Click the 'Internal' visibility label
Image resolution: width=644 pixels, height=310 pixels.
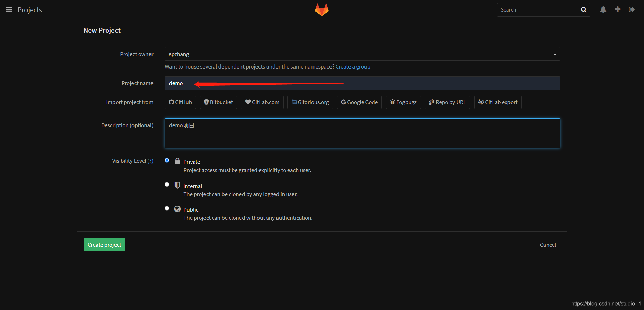(x=193, y=186)
